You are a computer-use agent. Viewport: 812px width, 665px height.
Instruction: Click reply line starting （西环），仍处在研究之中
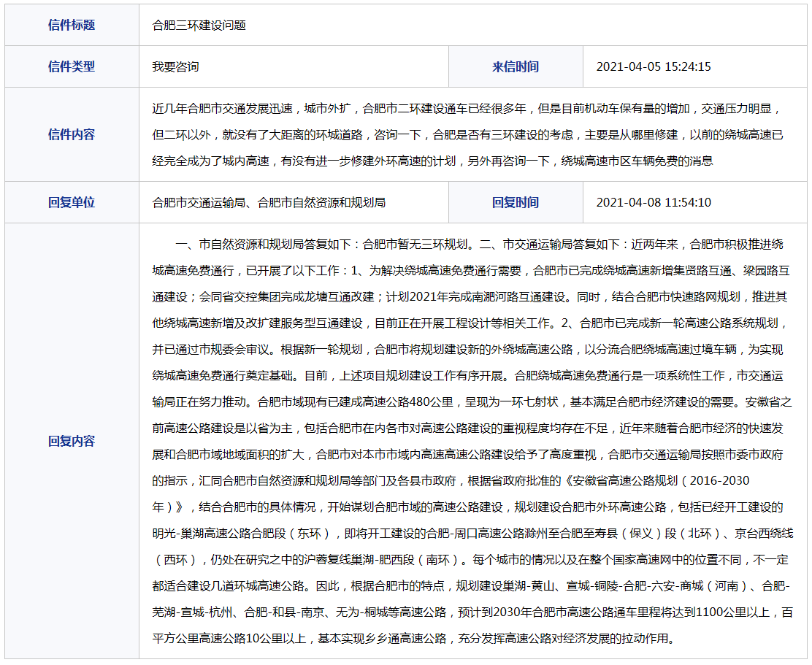click(471, 560)
